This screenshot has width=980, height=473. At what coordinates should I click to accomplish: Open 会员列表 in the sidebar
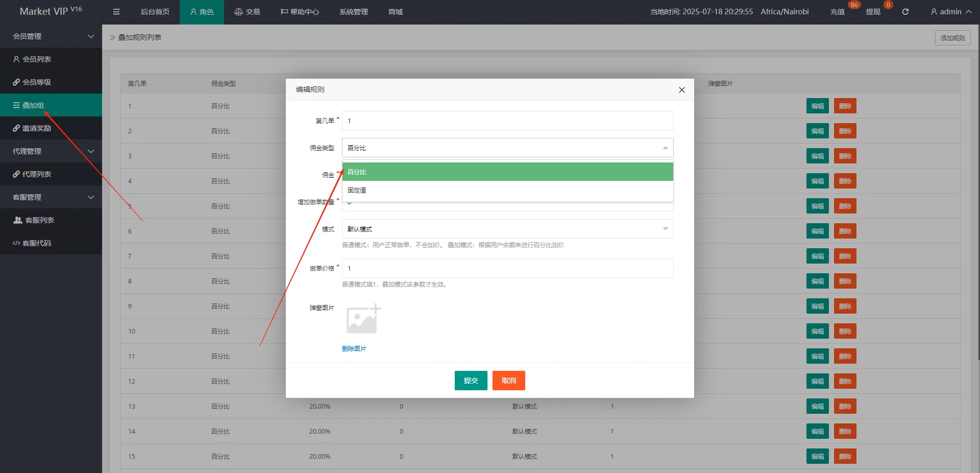click(x=36, y=59)
